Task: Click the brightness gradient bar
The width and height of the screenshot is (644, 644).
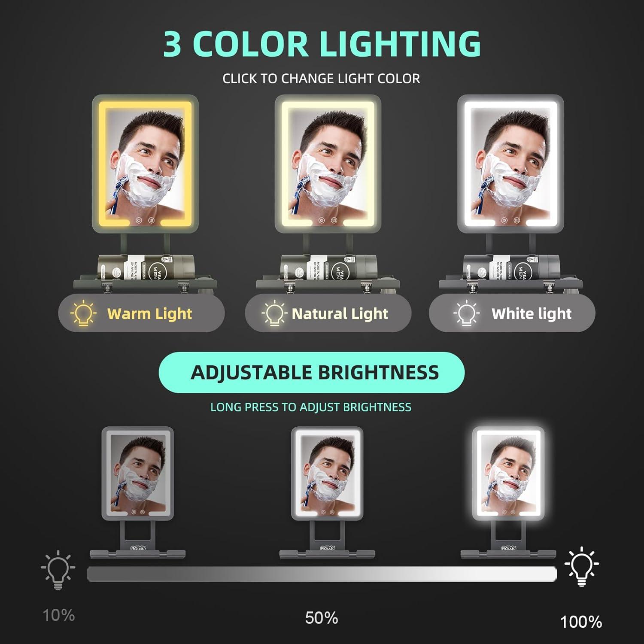Action: click(x=322, y=574)
